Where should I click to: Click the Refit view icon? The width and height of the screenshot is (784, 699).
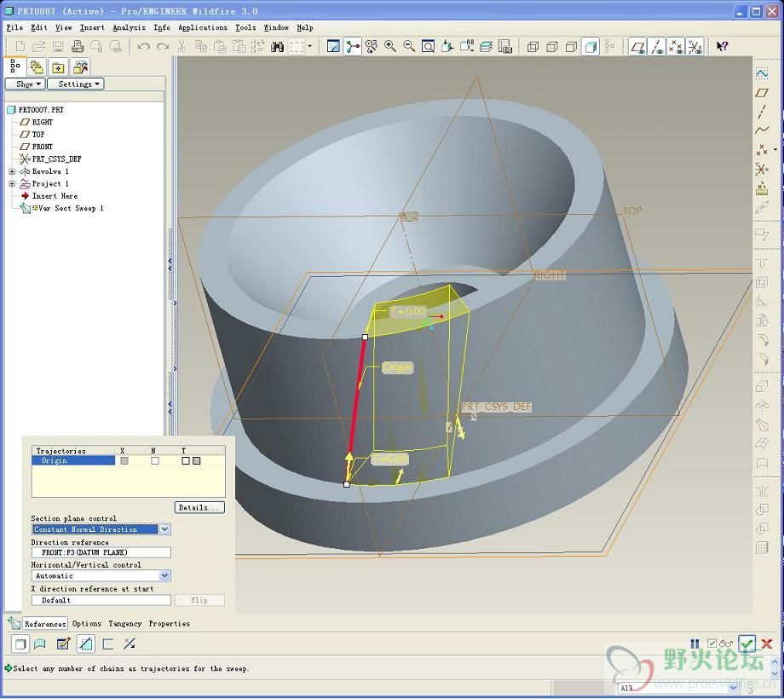pyautogui.click(x=428, y=47)
